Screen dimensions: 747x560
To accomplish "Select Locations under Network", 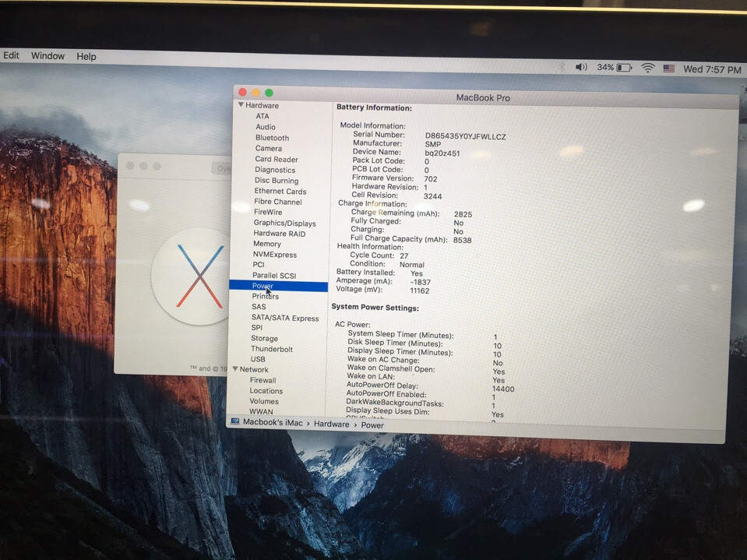I will click(266, 390).
